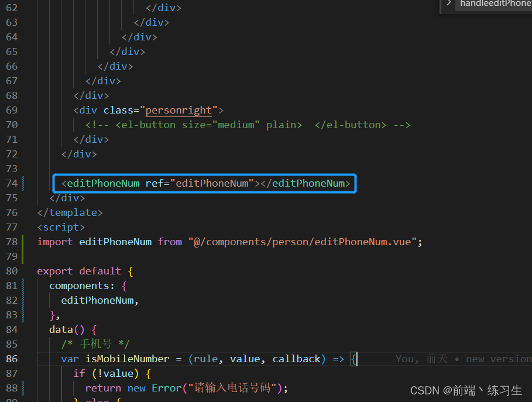Click the /* 手机号 */ comment
This screenshot has height=402, width=532.
click(x=95, y=344)
